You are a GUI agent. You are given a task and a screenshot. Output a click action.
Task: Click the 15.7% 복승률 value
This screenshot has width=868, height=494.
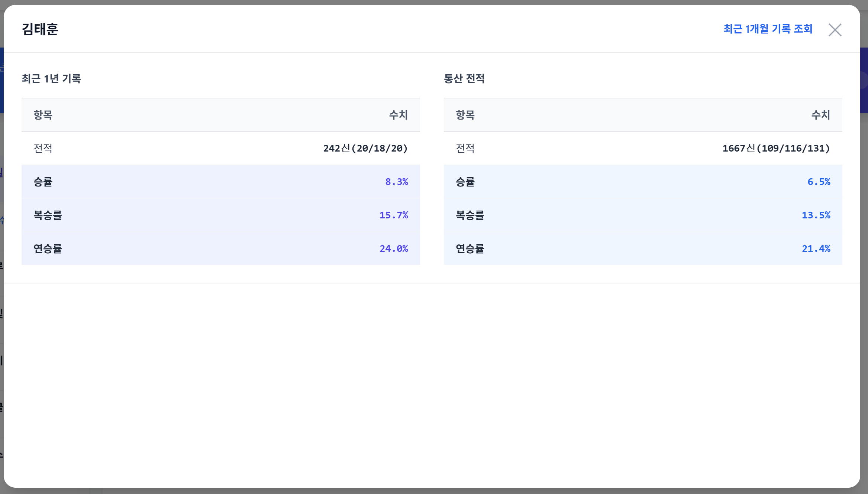tap(393, 215)
